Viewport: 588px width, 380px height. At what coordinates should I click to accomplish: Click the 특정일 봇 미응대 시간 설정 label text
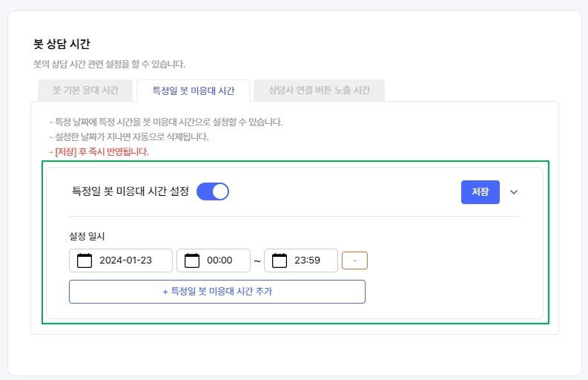pyautogui.click(x=130, y=191)
